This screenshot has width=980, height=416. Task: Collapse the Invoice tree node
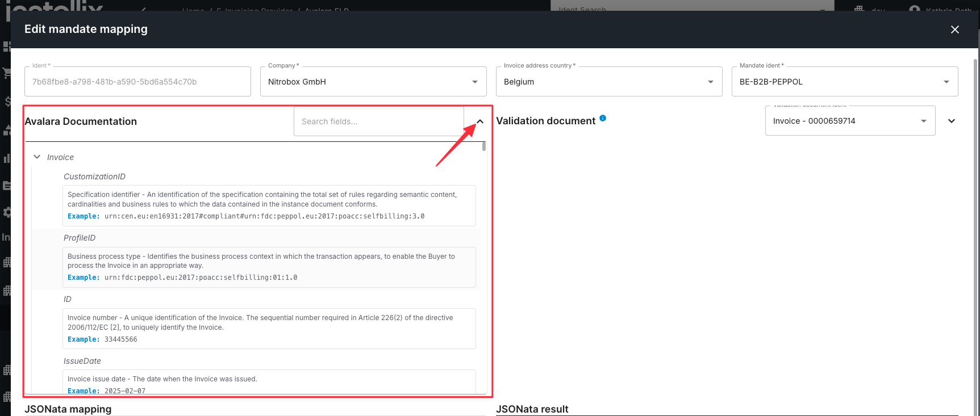[x=37, y=157]
